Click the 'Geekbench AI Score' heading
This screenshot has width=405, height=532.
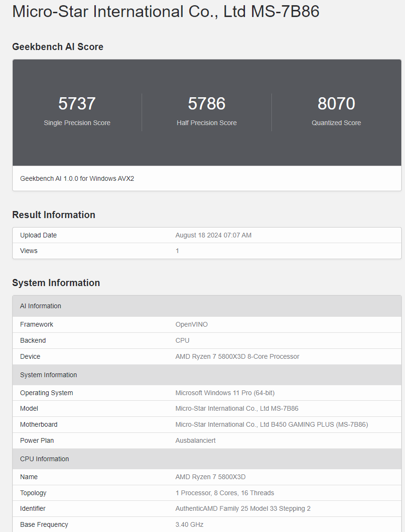click(x=58, y=47)
